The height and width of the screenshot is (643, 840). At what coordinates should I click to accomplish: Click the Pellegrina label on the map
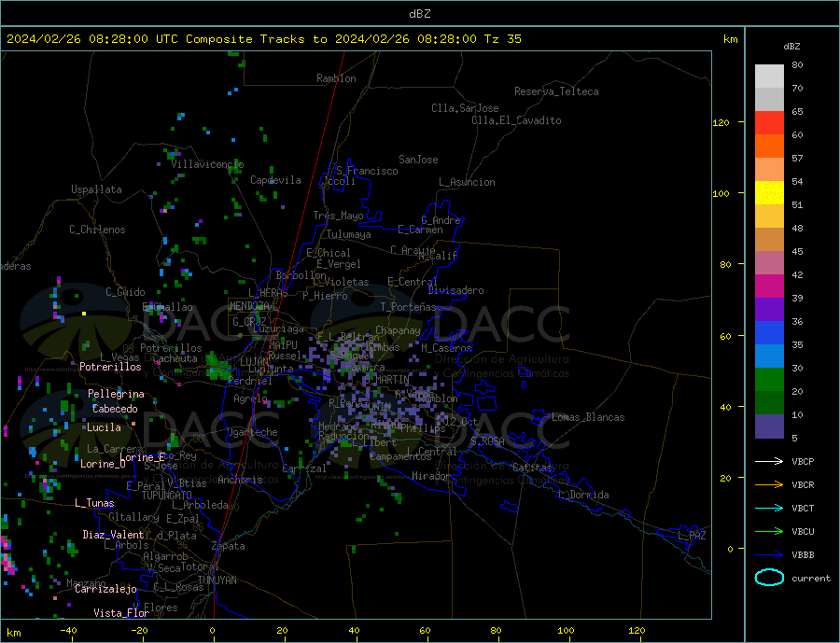tap(117, 395)
